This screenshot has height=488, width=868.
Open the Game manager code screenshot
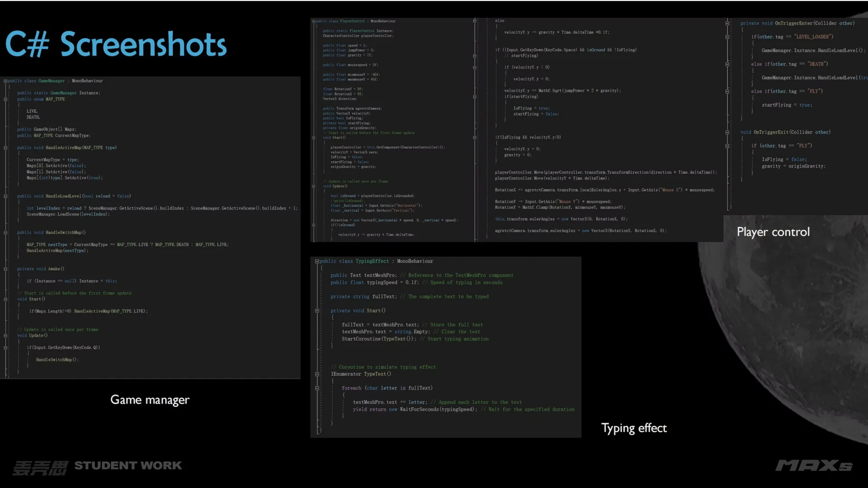coord(150,228)
